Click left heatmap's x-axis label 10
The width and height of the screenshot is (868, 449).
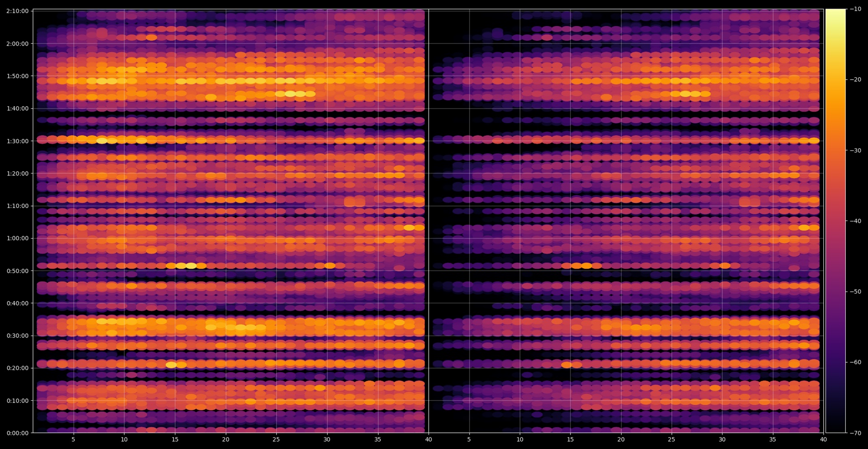[124, 439]
